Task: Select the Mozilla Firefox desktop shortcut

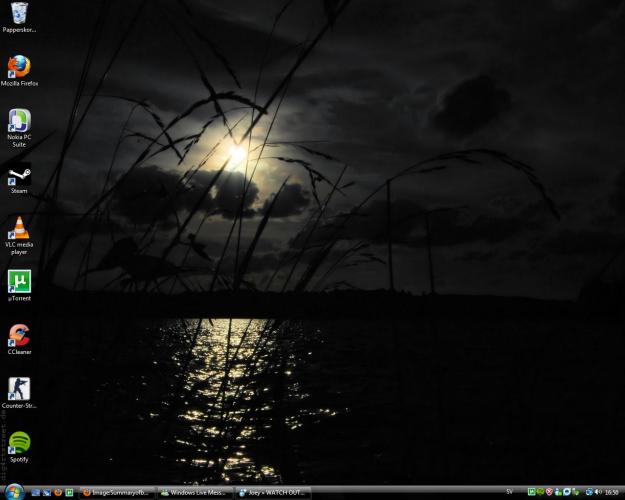Action: pos(19,71)
